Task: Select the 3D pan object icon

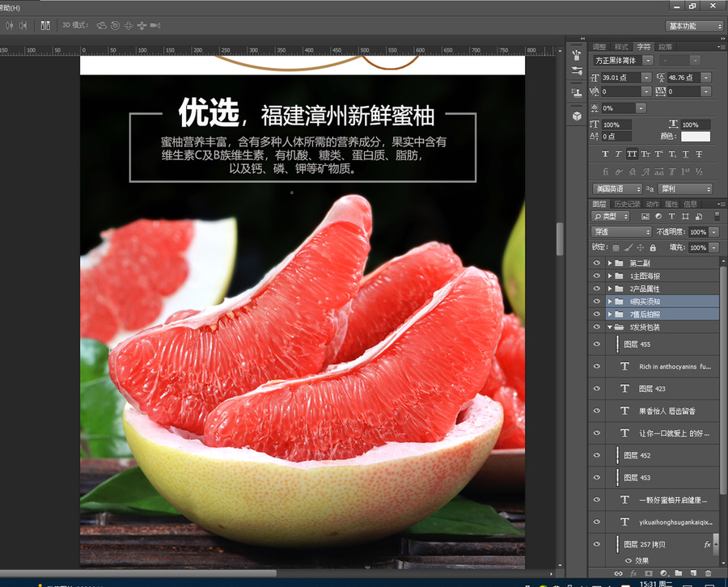Action: pos(129,26)
